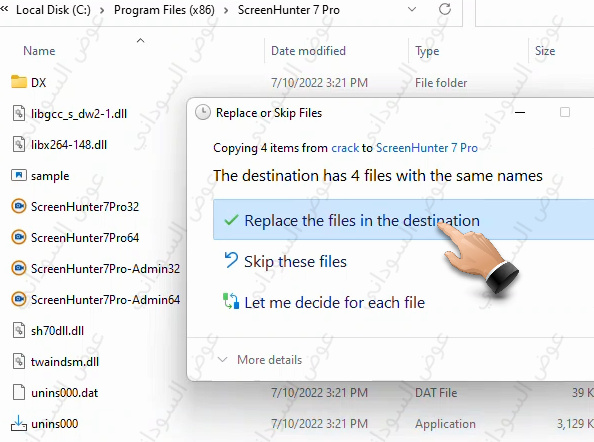Select the ScreenHunter7Pro-Admin64 icon

19,299
